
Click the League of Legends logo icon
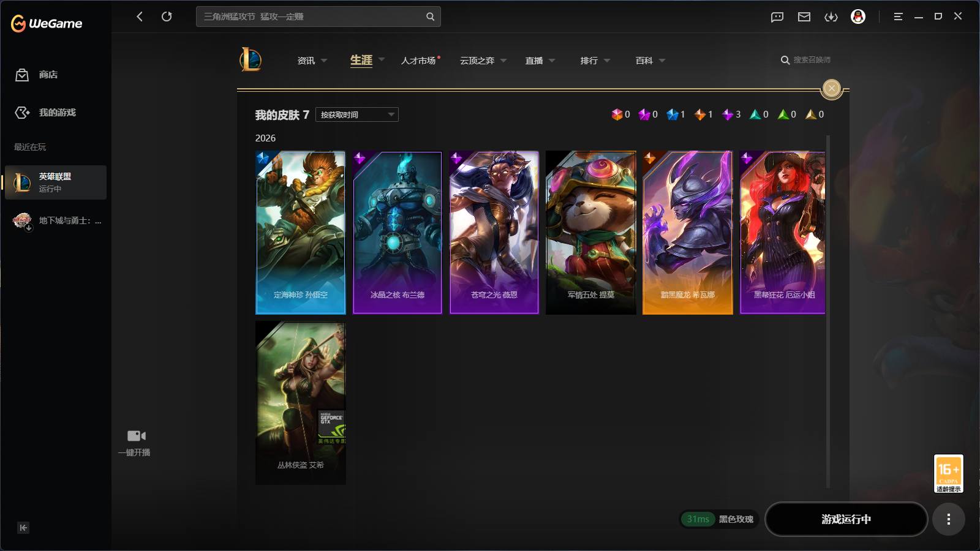(x=250, y=59)
